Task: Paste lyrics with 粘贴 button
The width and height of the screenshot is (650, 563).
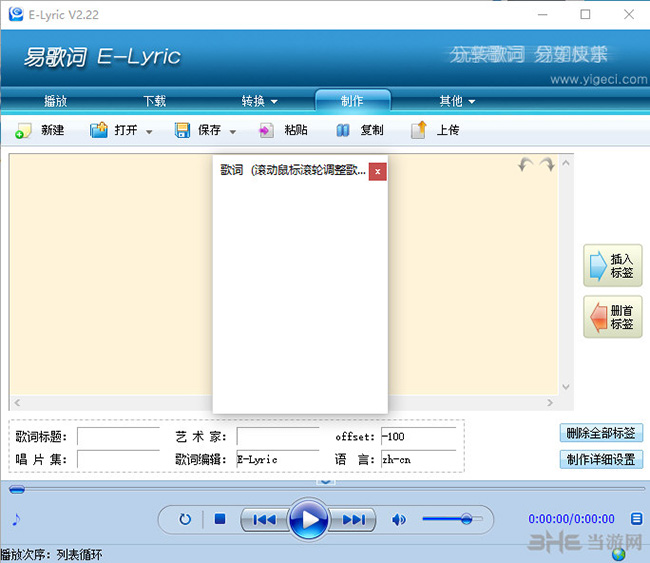Action: pos(283,130)
